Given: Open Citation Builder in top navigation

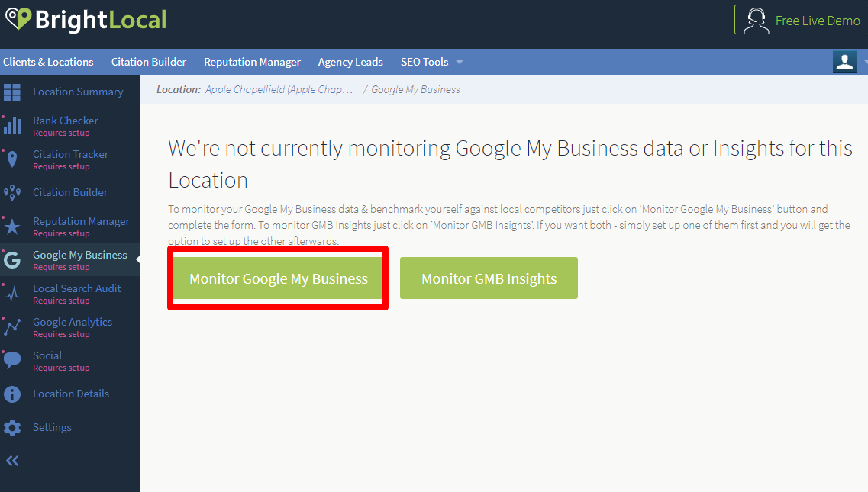Looking at the screenshot, I should pos(149,62).
